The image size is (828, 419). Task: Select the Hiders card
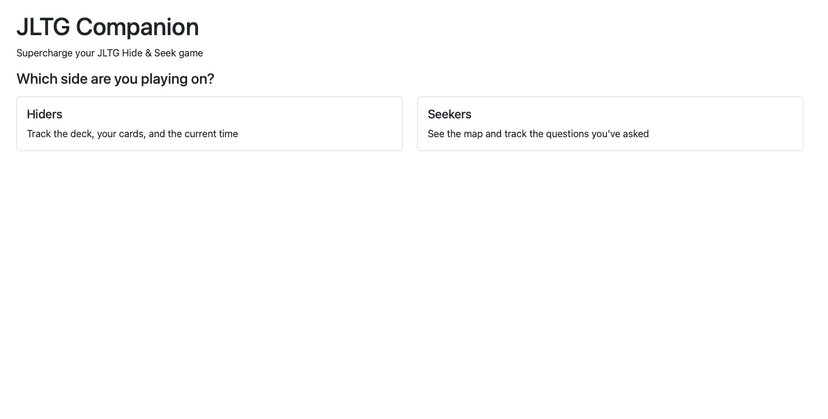point(209,124)
